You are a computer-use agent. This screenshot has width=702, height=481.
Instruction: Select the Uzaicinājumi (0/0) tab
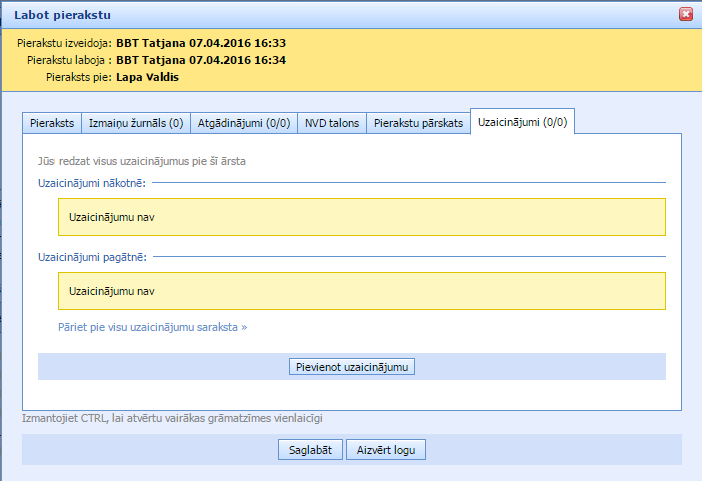pos(522,122)
